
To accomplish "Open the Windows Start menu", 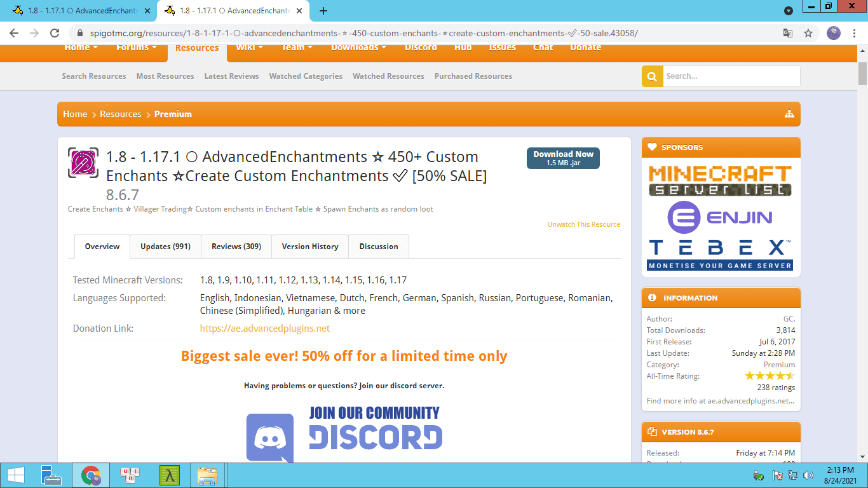I will 15,475.
